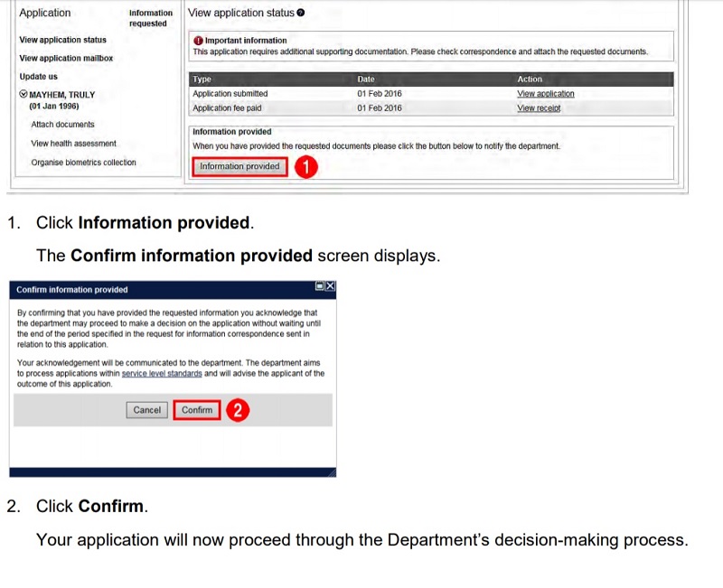Click the red step 1 marker
Screen dimensions: 723x588
[307, 167]
